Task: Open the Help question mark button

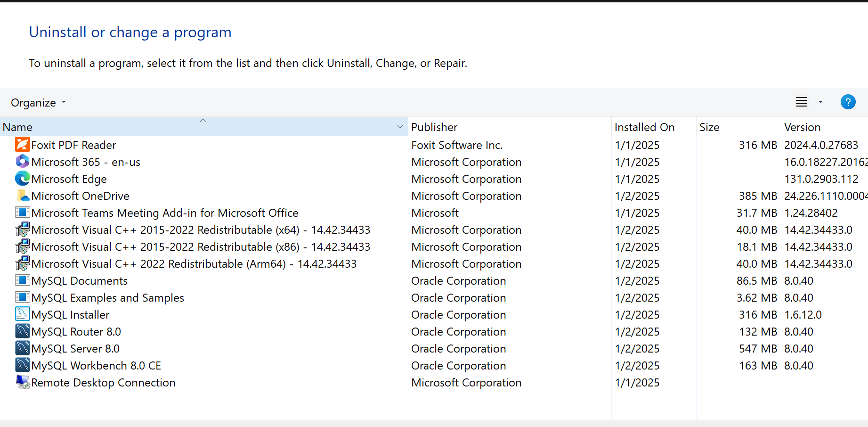Action: [x=848, y=102]
